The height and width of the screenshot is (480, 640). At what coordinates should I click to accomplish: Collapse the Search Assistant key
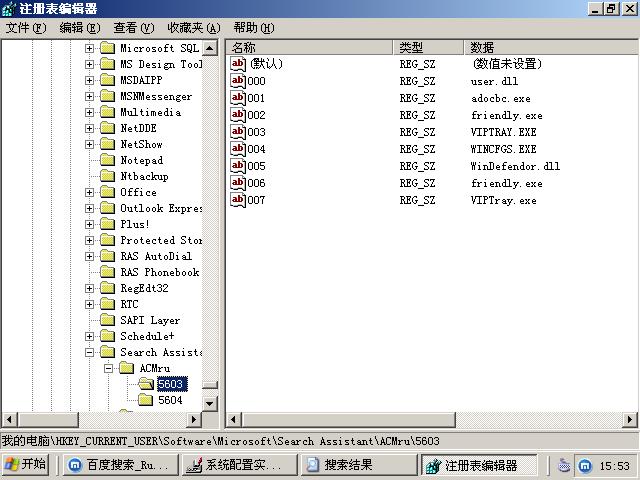tap(89, 352)
